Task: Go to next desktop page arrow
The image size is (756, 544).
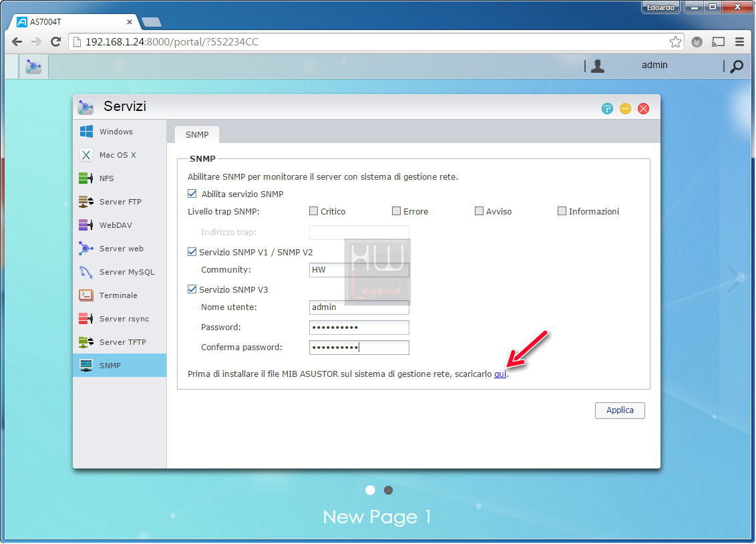Action: 735,279
